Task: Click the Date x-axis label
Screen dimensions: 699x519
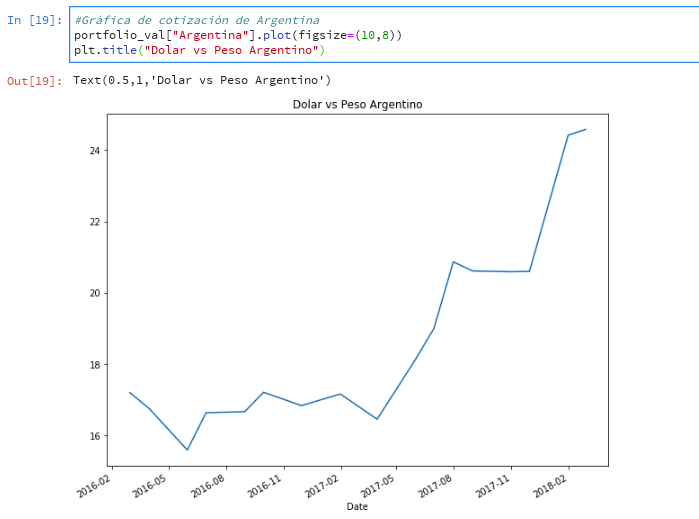Action: [x=357, y=507]
